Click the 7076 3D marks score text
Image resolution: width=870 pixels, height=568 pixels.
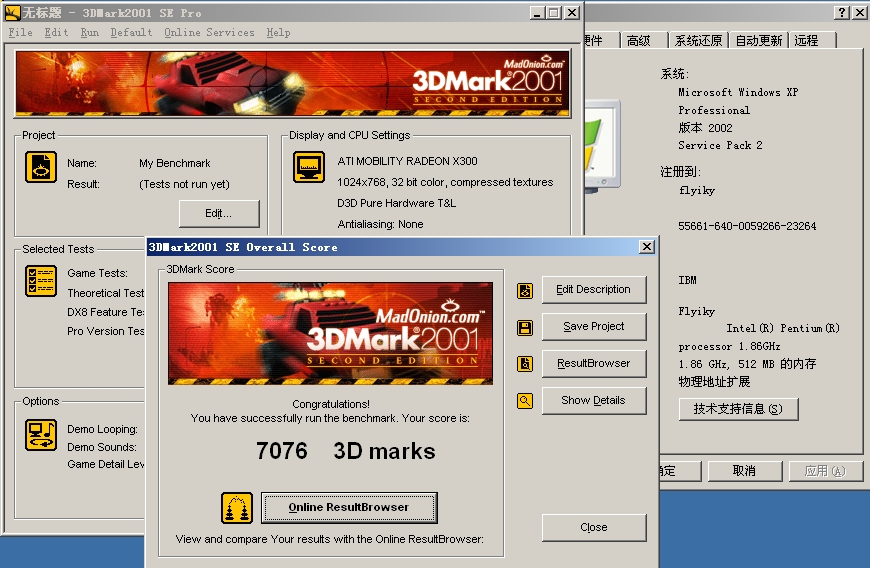(x=346, y=451)
